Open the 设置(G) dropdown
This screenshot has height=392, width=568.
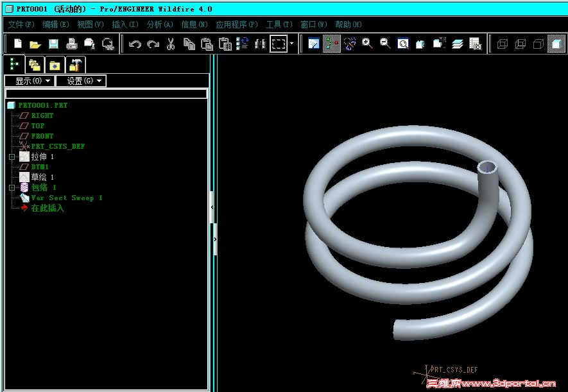[81, 81]
